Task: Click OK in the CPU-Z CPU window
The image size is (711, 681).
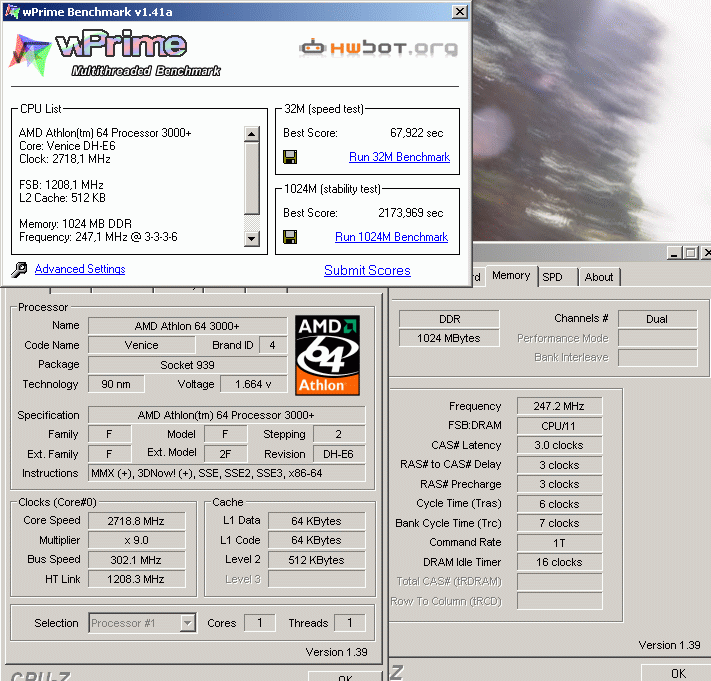Action: [x=345, y=676]
